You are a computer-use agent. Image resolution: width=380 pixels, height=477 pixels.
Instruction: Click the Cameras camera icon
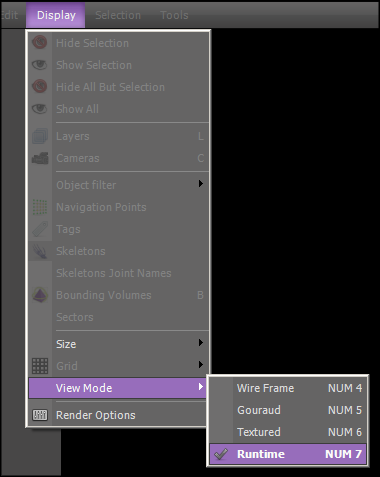(x=40, y=158)
